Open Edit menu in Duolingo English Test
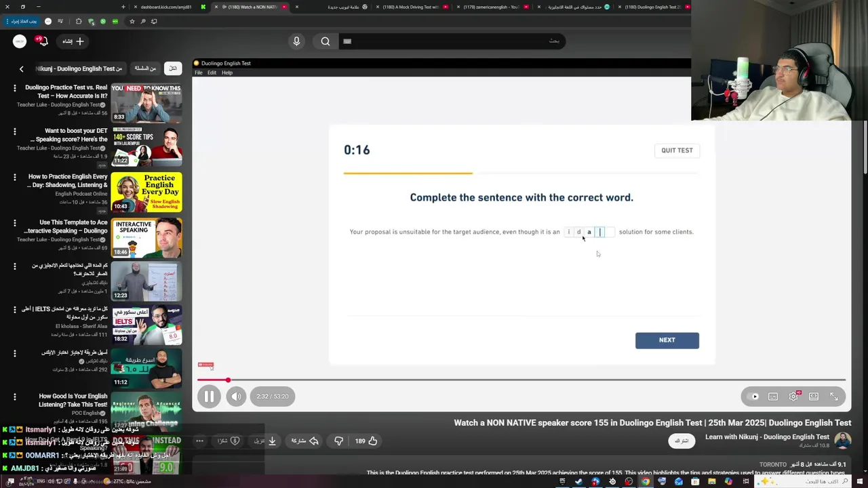Viewport: 868px width, 488px height. (x=212, y=73)
